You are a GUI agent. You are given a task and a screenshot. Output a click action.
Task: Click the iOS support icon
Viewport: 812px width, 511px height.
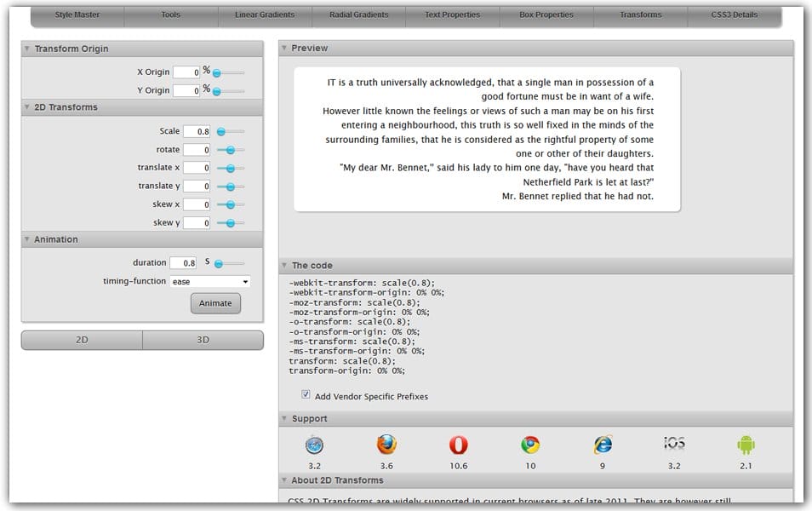[674, 444]
